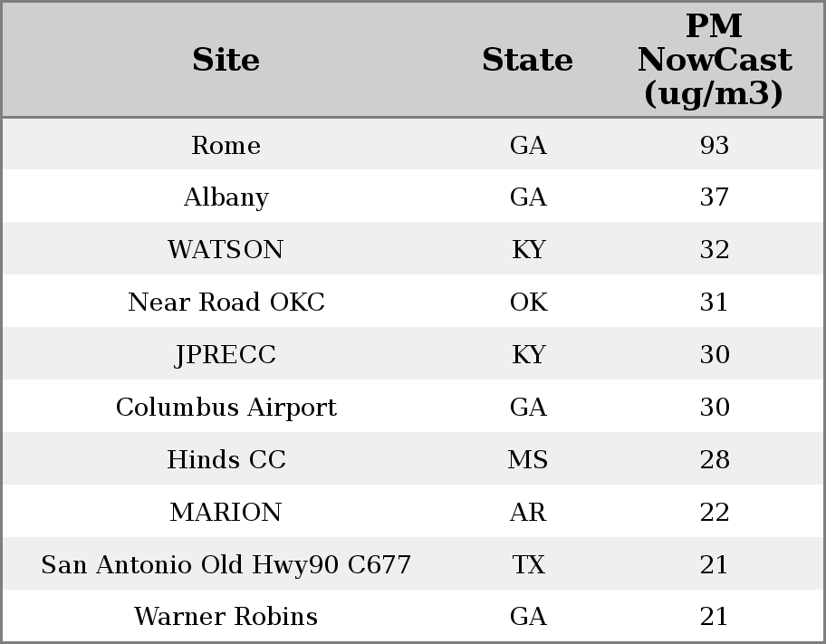Click the WATSON site entry

click(x=226, y=250)
